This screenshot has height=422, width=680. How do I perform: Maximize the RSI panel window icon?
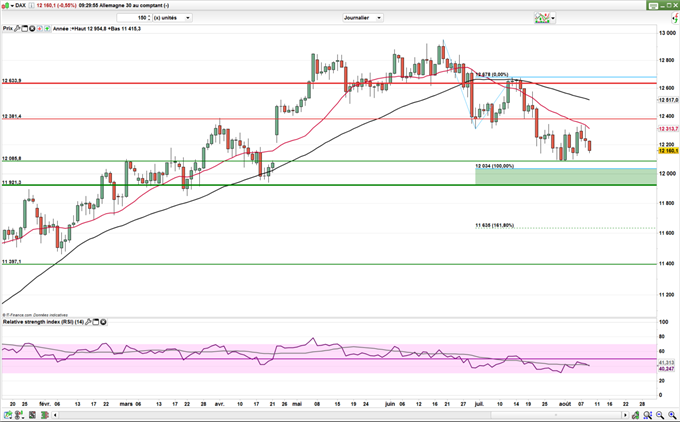[96, 322]
